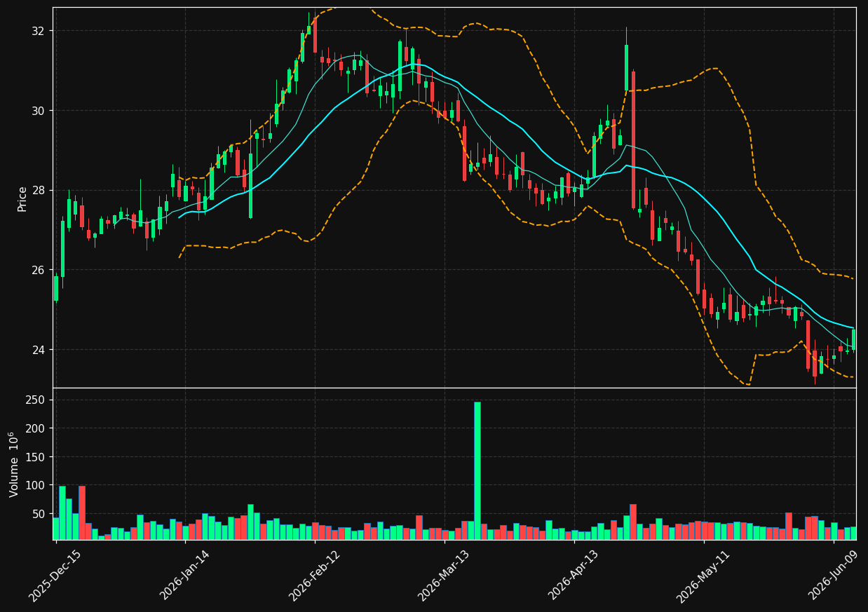This screenshot has height=612, width=868.
Task: Click the 50 volume tick label
Action: [38, 514]
